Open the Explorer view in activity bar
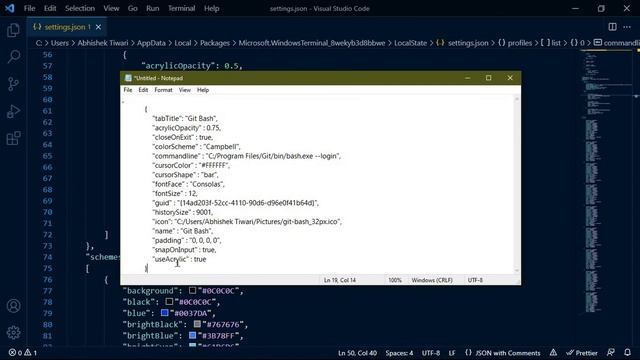 (x=13, y=30)
